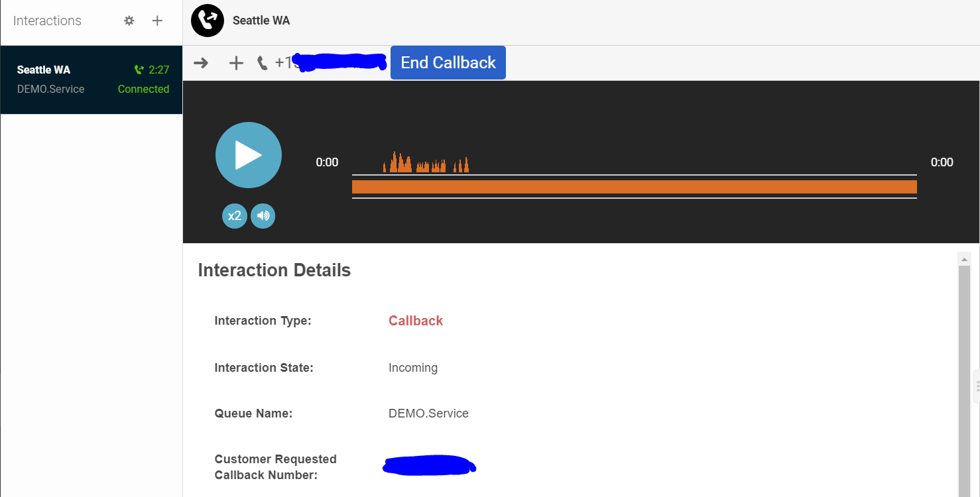Screen dimensions: 980x497
Task: Click the callback phone avatar beside Seattle WA
Action: pos(208,21)
